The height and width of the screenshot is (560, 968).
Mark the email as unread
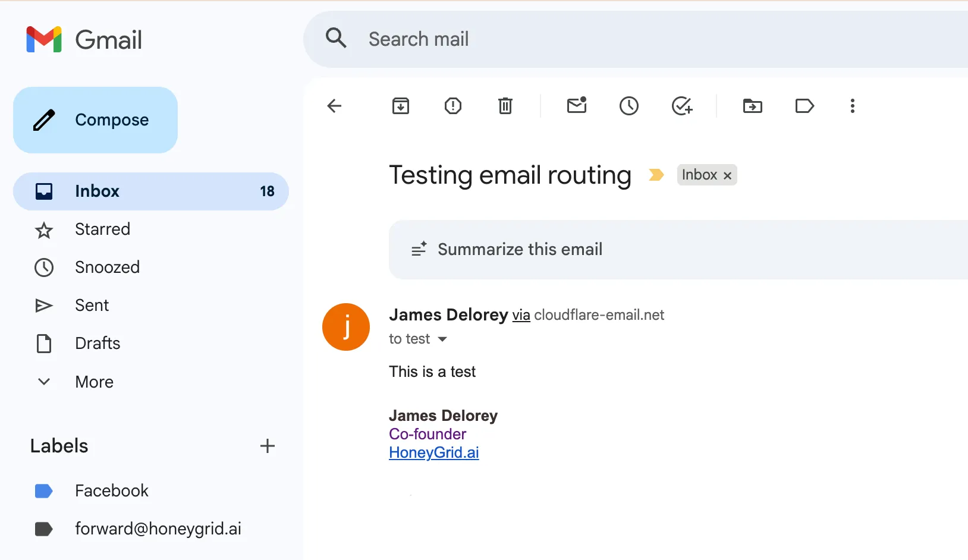coord(577,106)
